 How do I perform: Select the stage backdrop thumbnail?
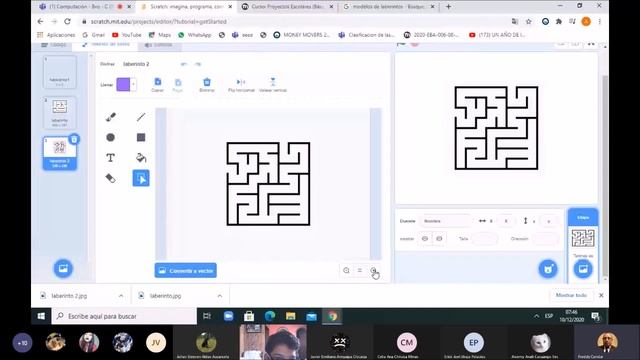tap(583, 238)
